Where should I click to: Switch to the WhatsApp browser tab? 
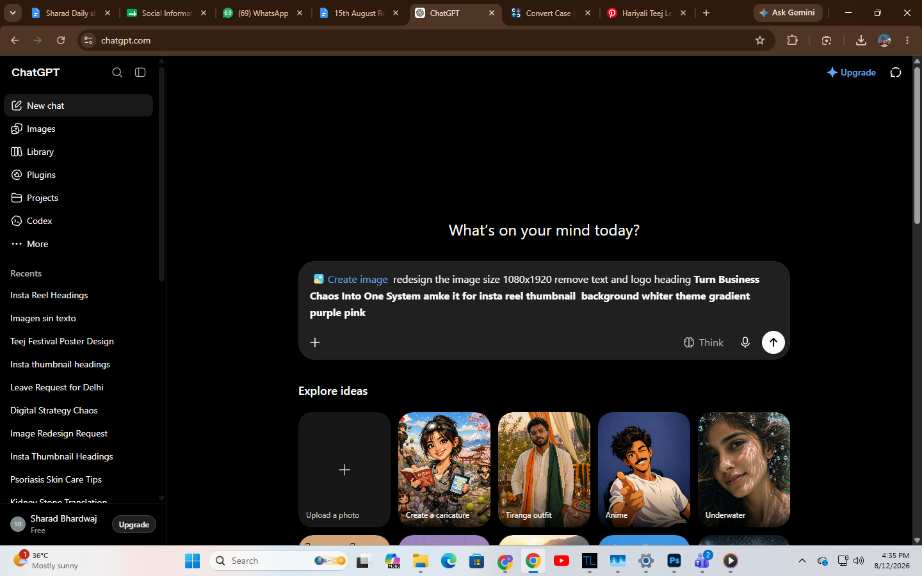click(263, 13)
